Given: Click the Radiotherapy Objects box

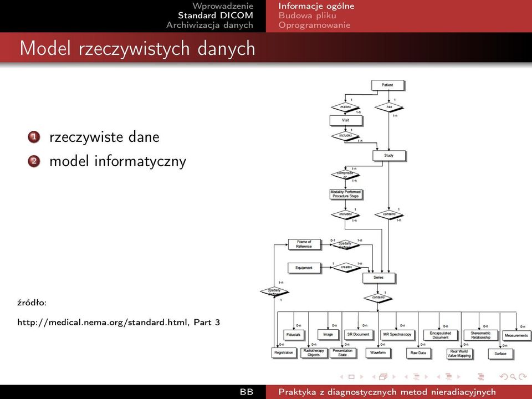Looking at the screenshot, I should tap(314, 353).
